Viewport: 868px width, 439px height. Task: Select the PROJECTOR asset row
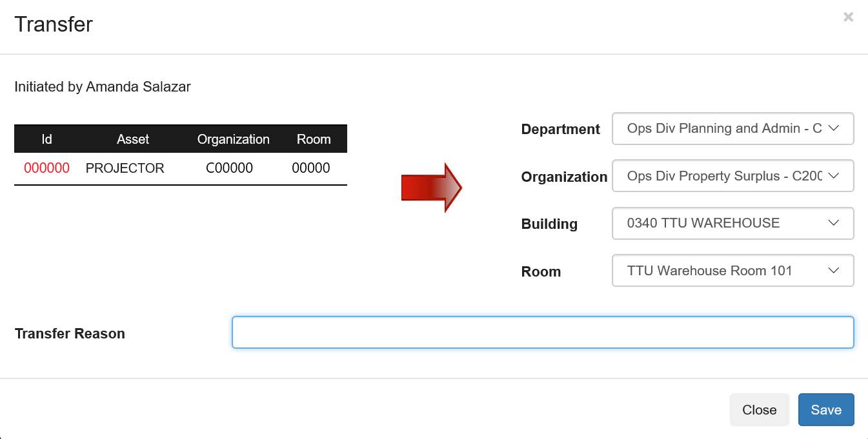click(x=126, y=168)
